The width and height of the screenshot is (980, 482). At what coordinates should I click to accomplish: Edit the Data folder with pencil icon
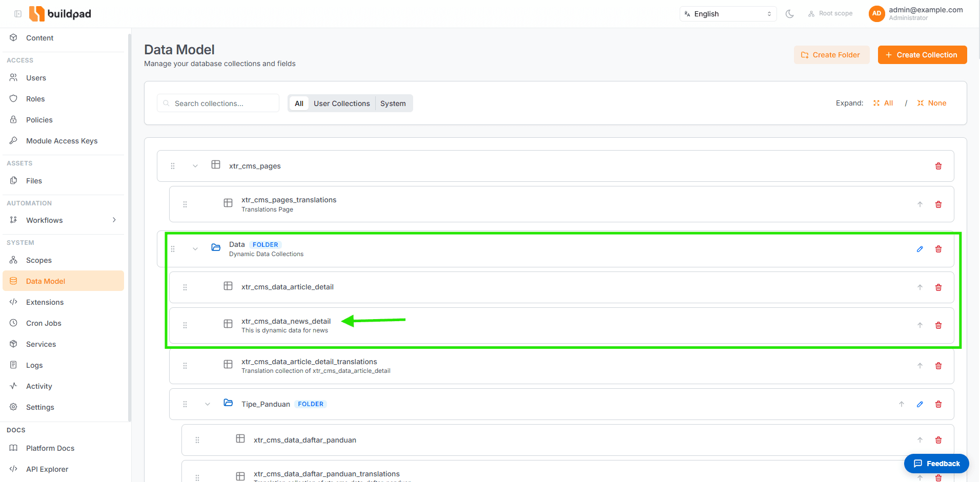point(920,249)
